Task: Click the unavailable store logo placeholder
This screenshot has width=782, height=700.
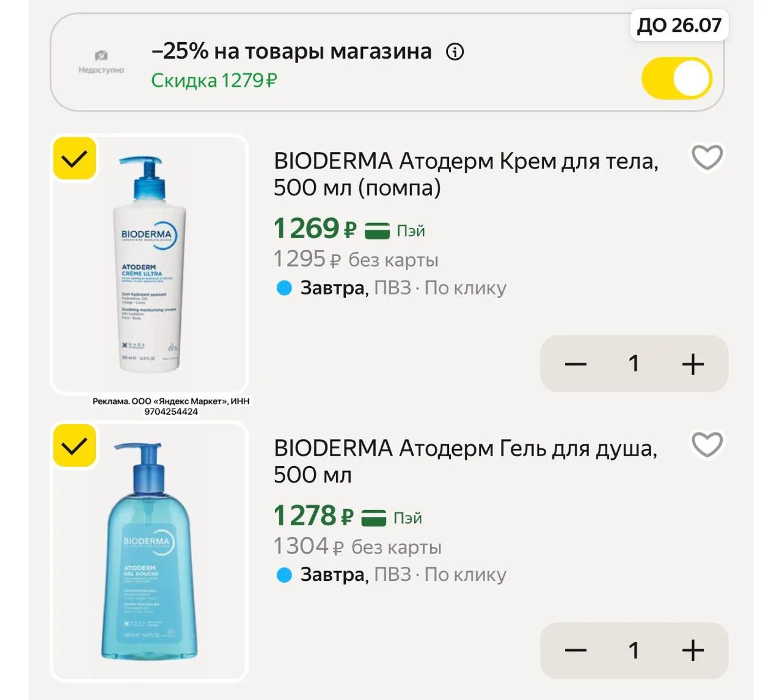Action: [x=101, y=62]
